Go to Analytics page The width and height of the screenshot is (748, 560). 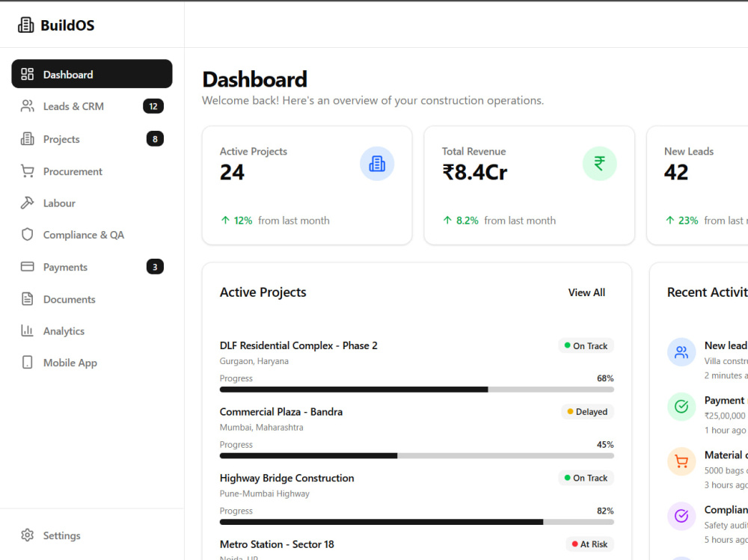[x=91, y=330]
